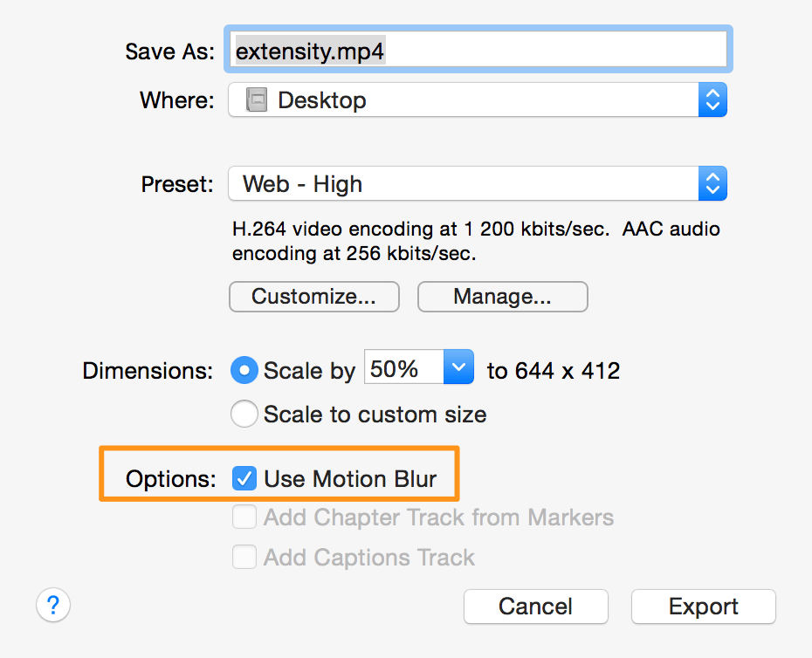Click the scale percentage chevron arrow
812x658 pixels.
(458, 367)
